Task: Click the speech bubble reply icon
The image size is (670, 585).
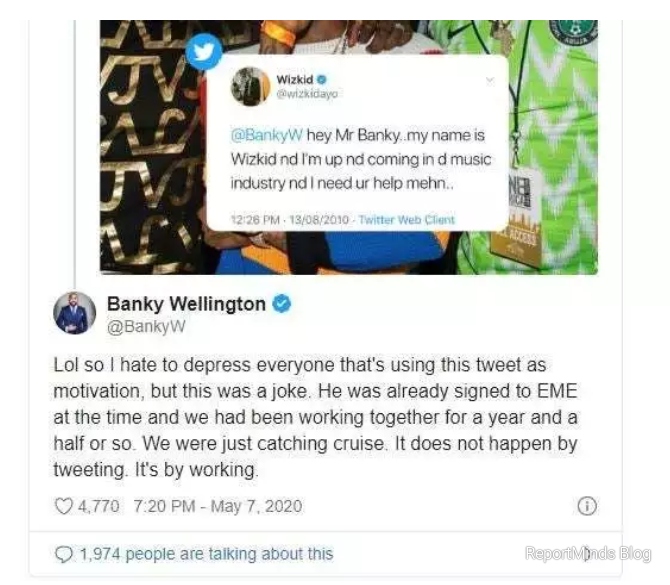Action: tap(64, 555)
